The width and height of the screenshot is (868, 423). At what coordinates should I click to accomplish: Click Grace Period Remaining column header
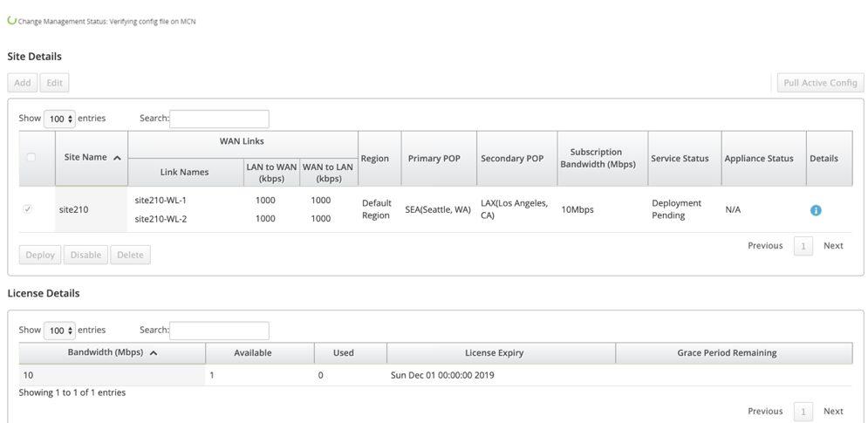tap(734, 352)
